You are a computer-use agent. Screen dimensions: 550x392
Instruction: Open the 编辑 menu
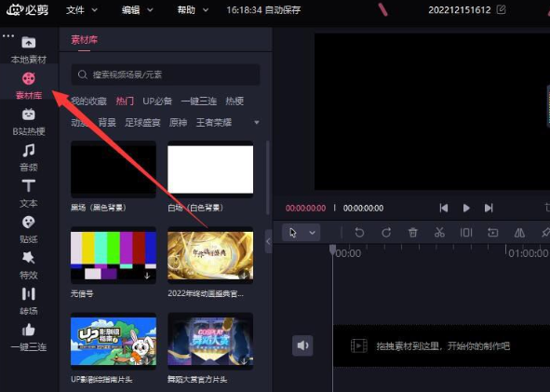[x=138, y=10]
